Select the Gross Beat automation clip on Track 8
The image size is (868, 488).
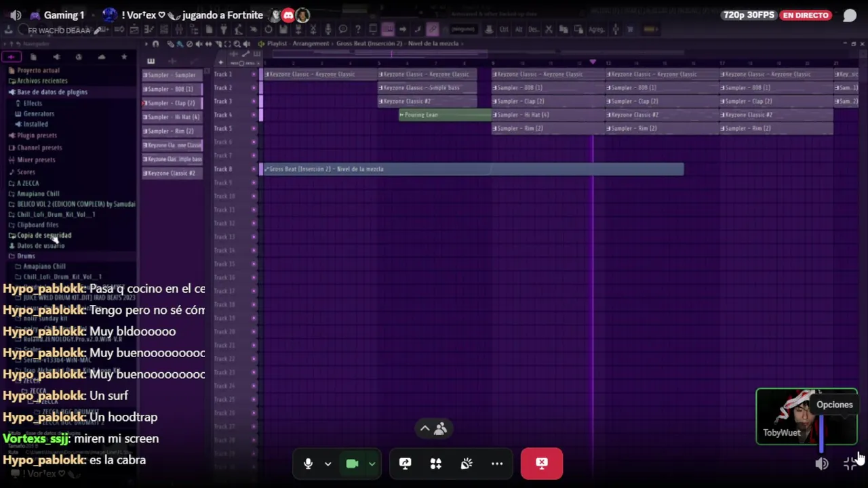[473, 169]
